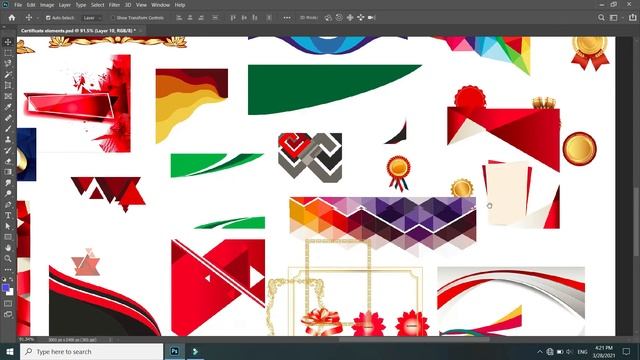Swap foreground and background colors
Viewport: 640px width, 360px height.
tap(11, 280)
